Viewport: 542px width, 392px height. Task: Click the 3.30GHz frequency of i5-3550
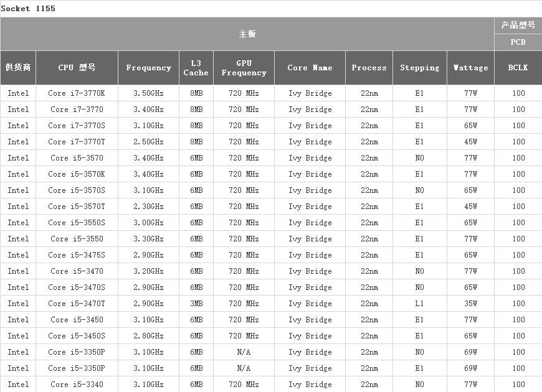pyautogui.click(x=149, y=239)
